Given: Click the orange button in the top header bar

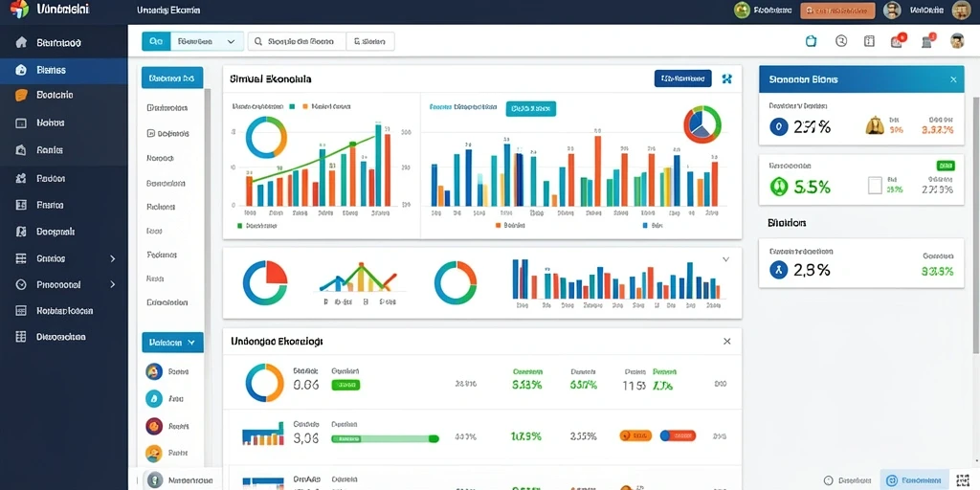Looking at the screenshot, I should pos(837,10).
